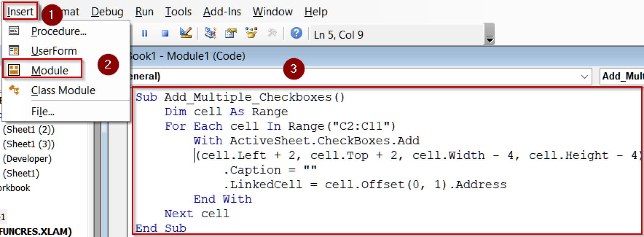Select (Sheet1 (2)) in project tree
644x237 pixels.
click(29, 130)
